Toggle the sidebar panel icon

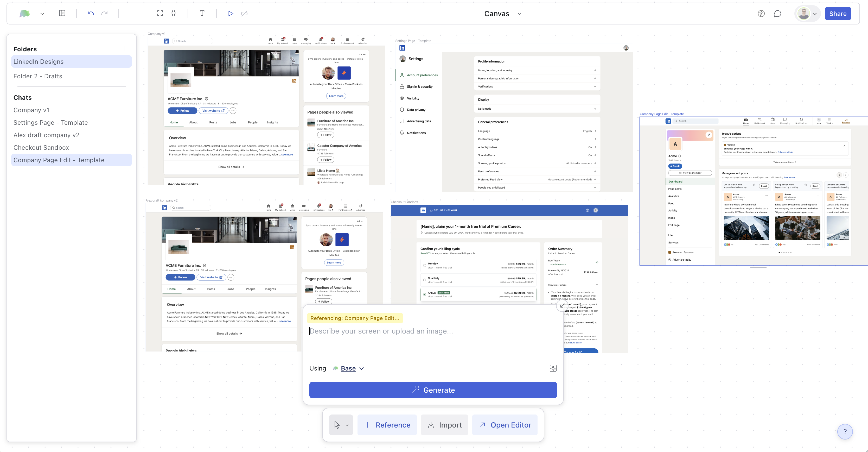point(62,14)
